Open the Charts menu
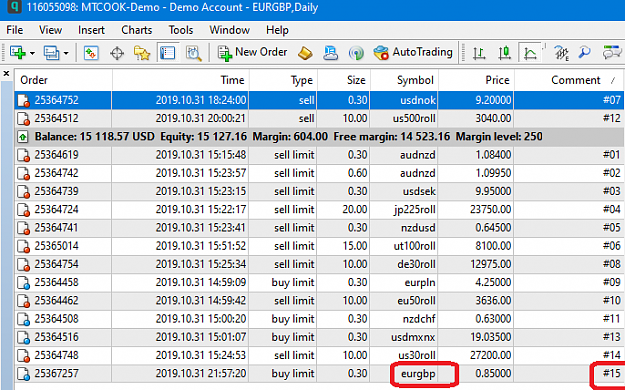The image size is (625, 390). coord(137,30)
